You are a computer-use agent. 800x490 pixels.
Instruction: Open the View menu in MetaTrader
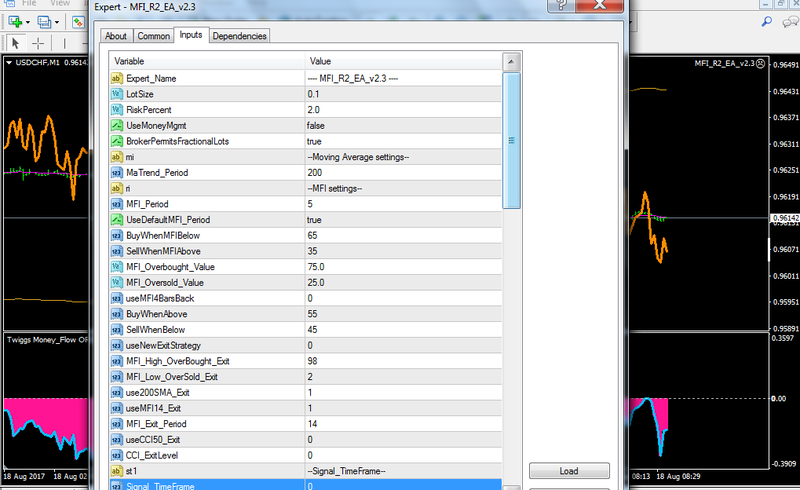[60, 3]
